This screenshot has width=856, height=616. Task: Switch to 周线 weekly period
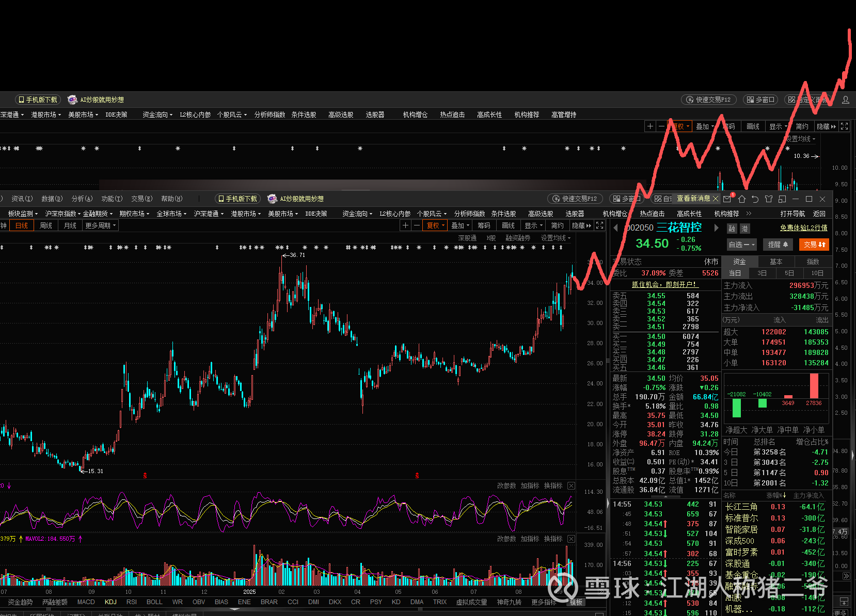(x=46, y=225)
